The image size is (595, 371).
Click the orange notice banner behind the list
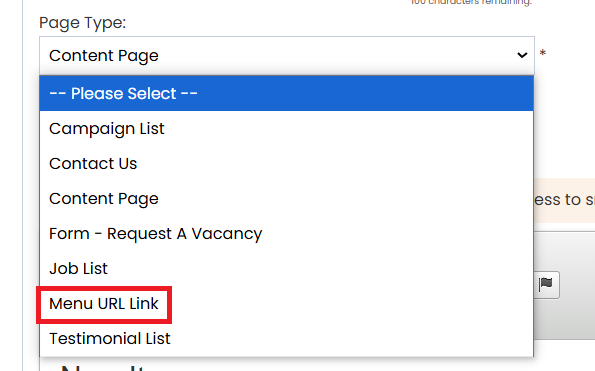[564, 200]
